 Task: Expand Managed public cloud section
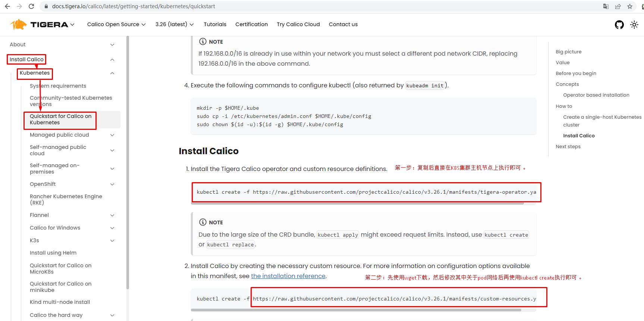(112, 135)
